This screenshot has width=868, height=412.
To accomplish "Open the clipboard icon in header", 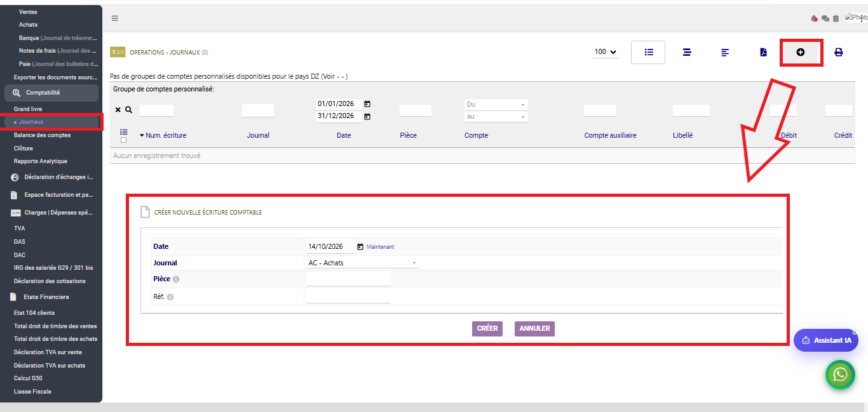I will click(836, 18).
